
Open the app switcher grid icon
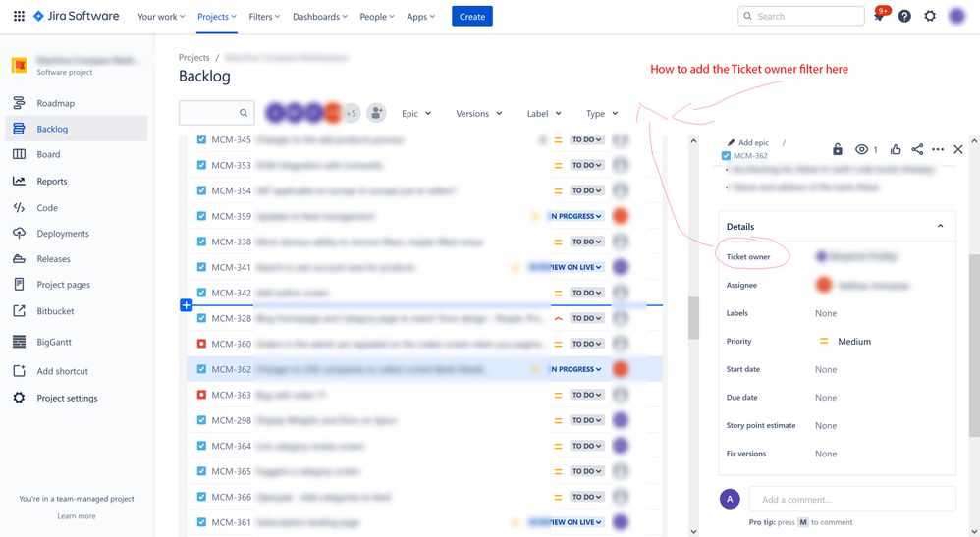click(19, 17)
